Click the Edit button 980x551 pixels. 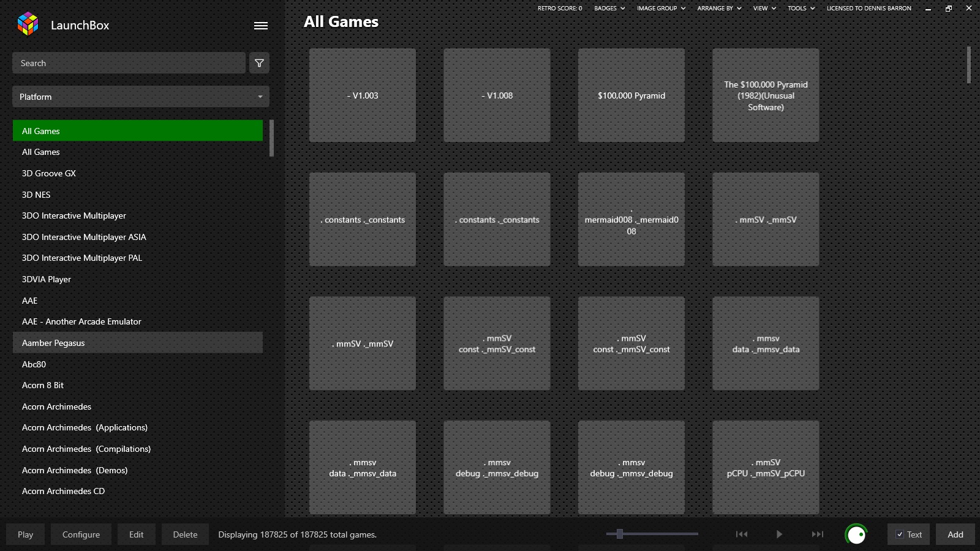(x=136, y=534)
